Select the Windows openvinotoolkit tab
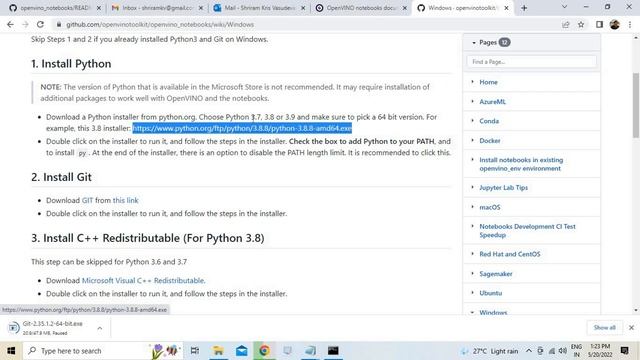 click(x=463, y=8)
